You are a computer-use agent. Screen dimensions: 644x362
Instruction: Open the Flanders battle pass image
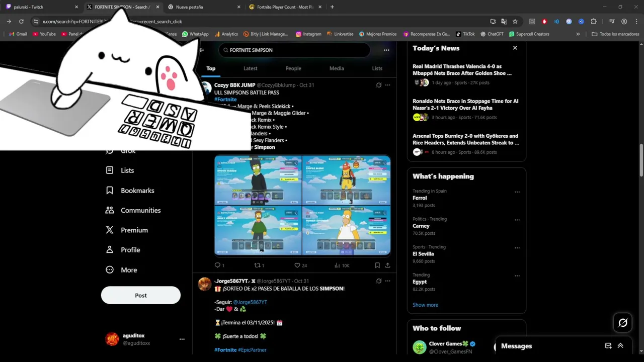click(258, 230)
